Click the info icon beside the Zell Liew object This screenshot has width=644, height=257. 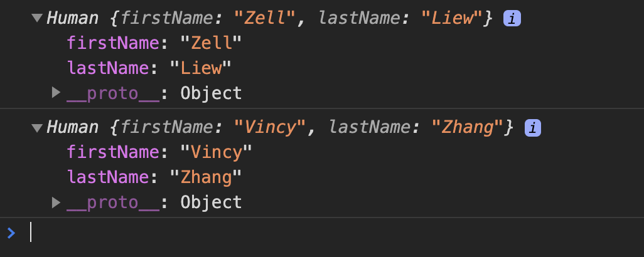pyautogui.click(x=512, y=19)
